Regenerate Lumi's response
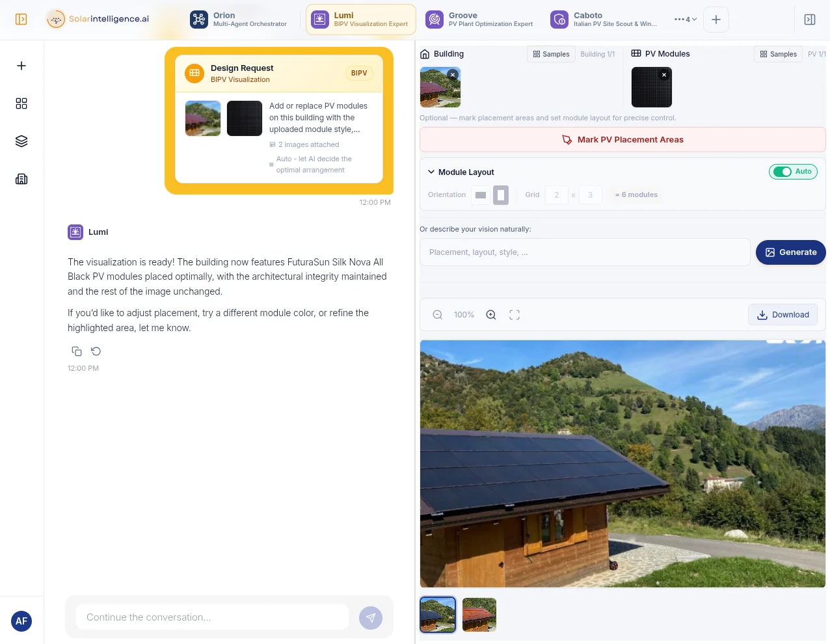Image resolution: width=830 pixels, height=644 pixels. (x=96, y=351)
